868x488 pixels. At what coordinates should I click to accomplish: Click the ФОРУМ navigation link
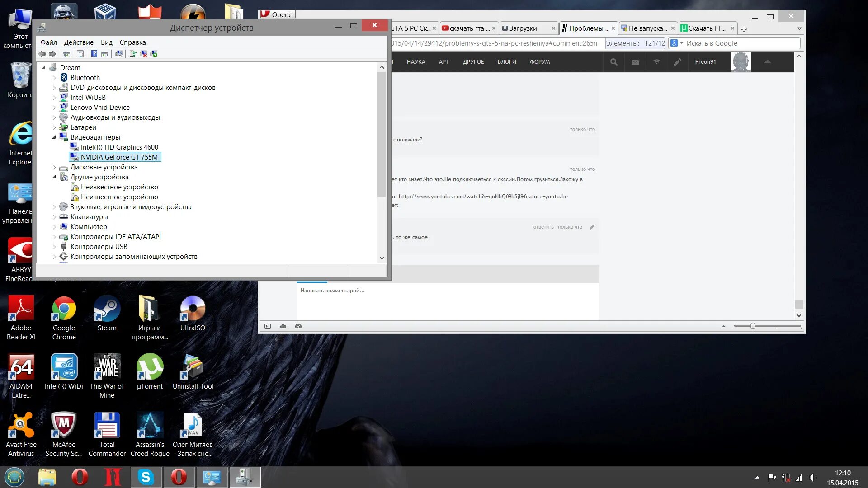tap(540, 62)
